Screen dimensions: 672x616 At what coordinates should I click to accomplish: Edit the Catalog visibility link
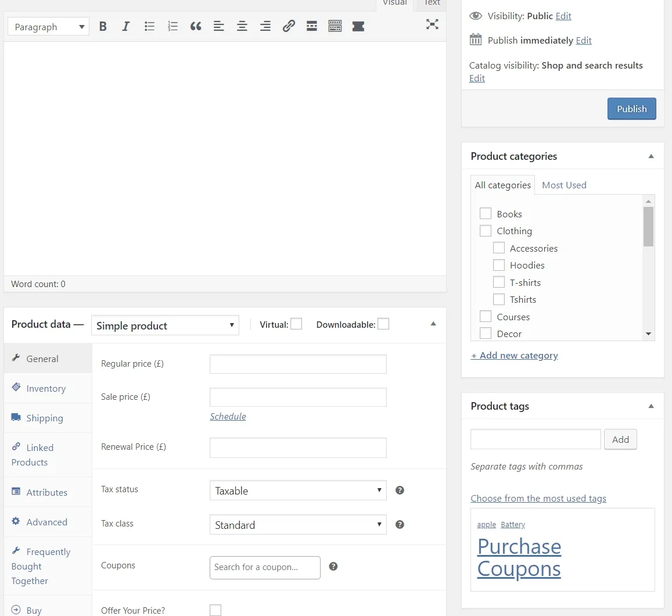click(x=477, y=78)
